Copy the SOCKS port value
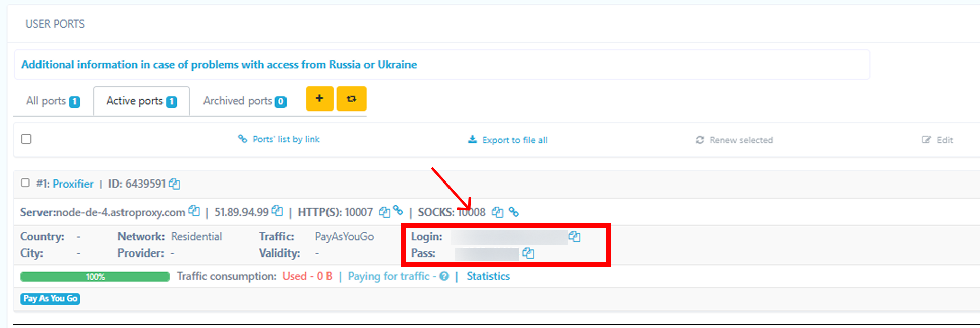980x328 pixels. point(498,212)
